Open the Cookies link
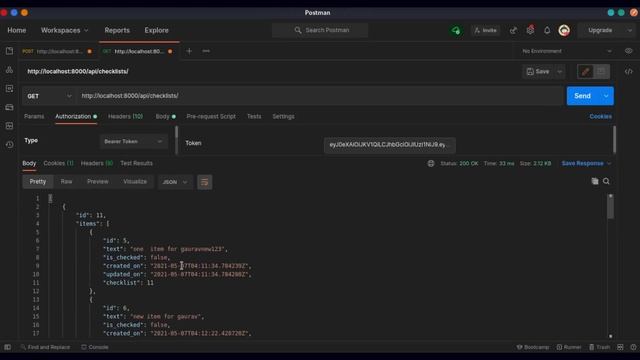Image resolution: width=640 pixels, height=360 pixels. 600,116
